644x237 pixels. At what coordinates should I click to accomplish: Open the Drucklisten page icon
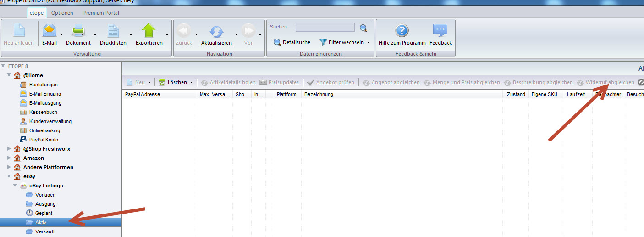[113, 31]
